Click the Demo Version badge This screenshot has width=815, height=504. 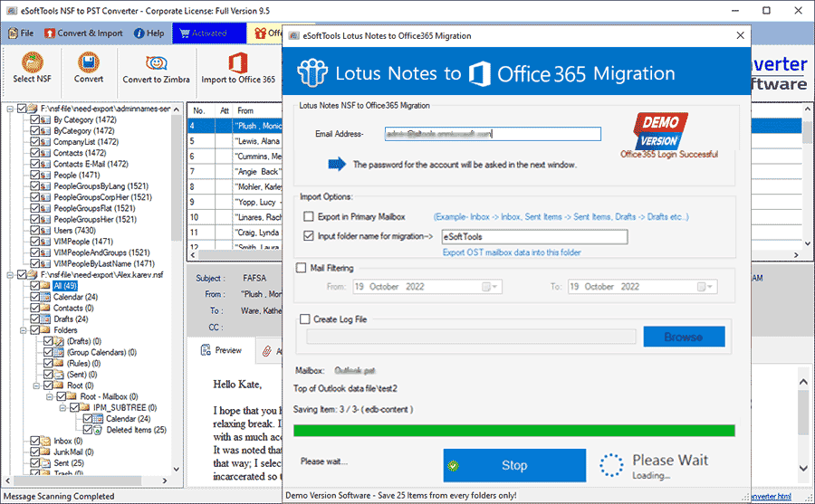click(x=660, y=131)
